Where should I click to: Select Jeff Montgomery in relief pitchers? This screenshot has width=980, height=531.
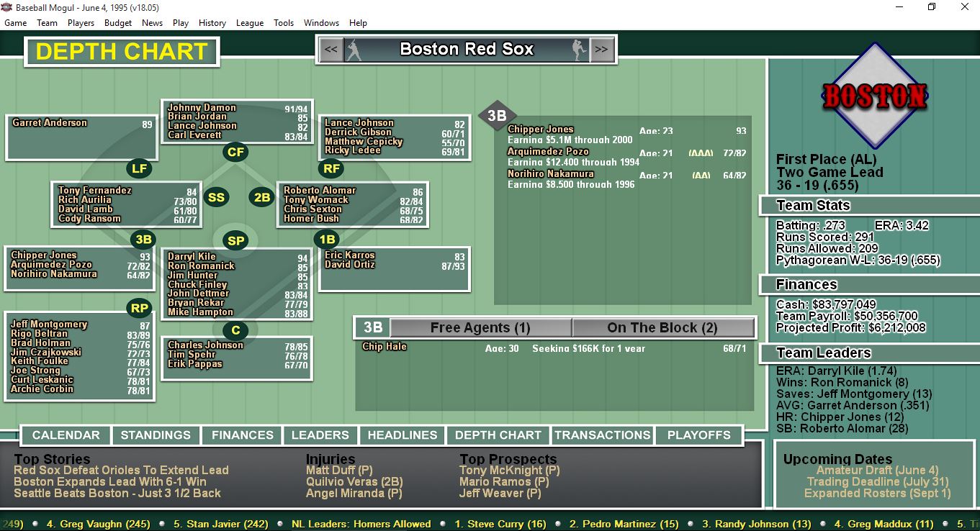coord(49,324)
